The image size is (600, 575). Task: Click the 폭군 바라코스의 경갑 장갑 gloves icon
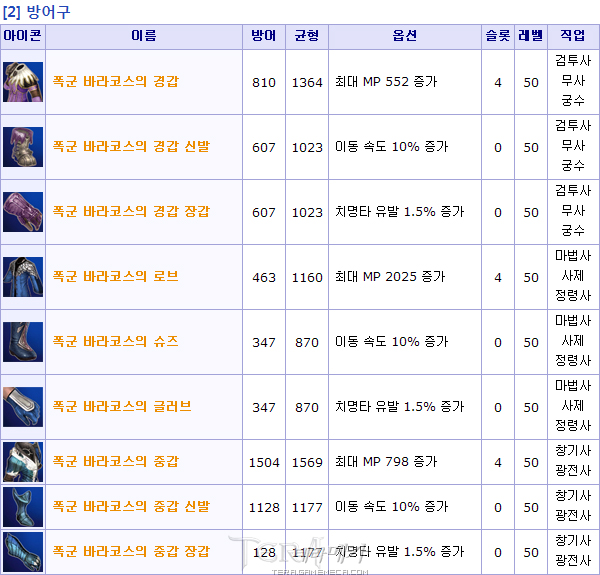click(x=23, y=212)
